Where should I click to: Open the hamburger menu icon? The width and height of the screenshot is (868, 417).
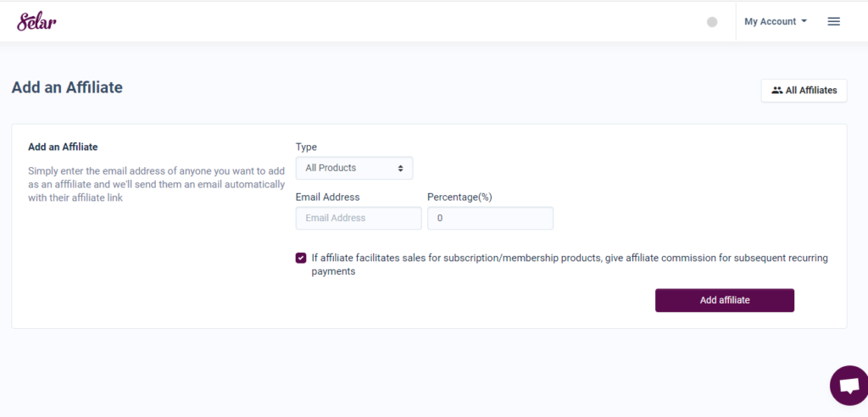click(834, 21)
